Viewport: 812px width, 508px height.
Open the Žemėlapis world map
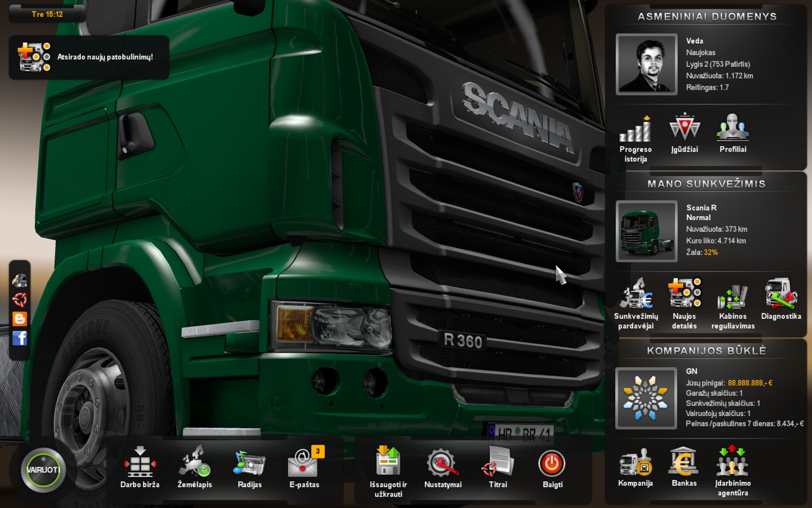point(195,467)
